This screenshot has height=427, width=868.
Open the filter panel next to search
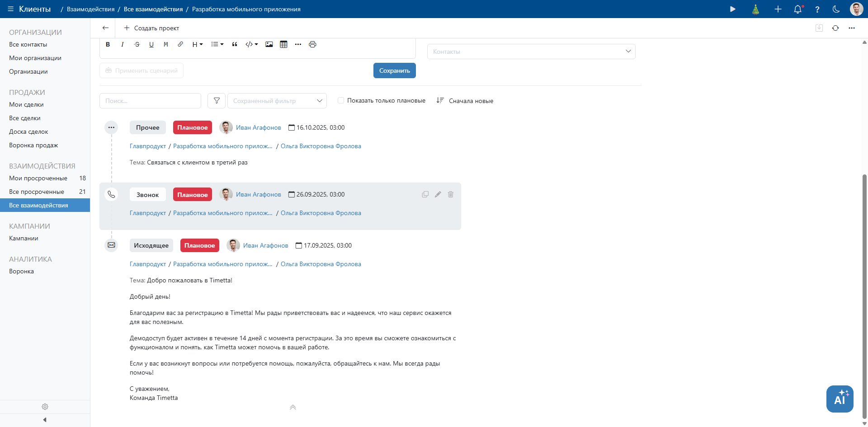pyautogui.click(x=216, y=100)
